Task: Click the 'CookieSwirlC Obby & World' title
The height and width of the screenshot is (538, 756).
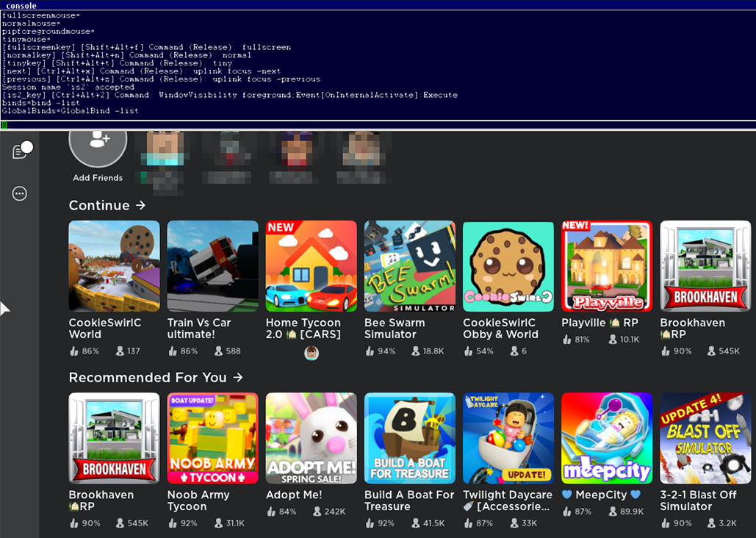Action: click(500, 329)
